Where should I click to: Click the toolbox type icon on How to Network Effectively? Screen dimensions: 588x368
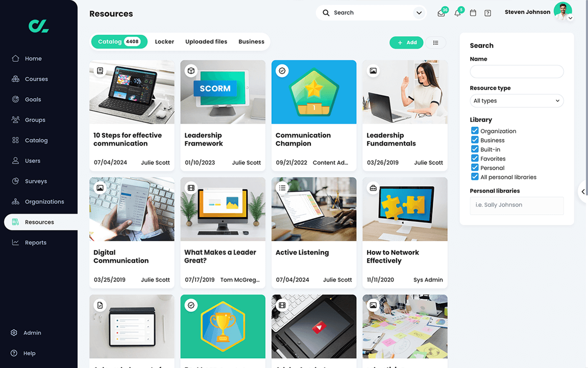373,188
